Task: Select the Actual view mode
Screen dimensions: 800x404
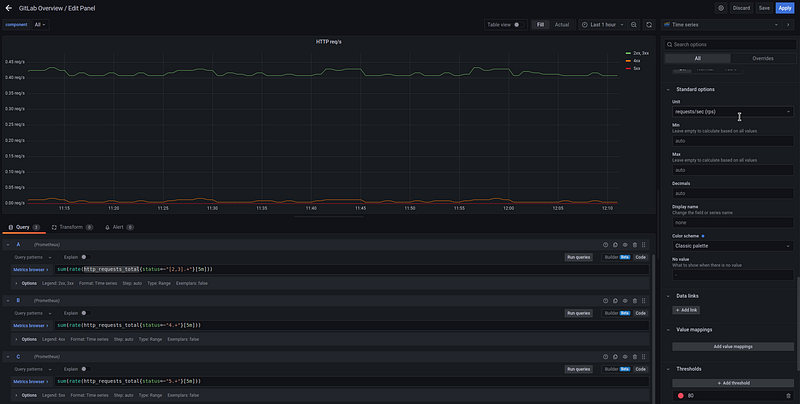Action: click(x=562, y=24)
